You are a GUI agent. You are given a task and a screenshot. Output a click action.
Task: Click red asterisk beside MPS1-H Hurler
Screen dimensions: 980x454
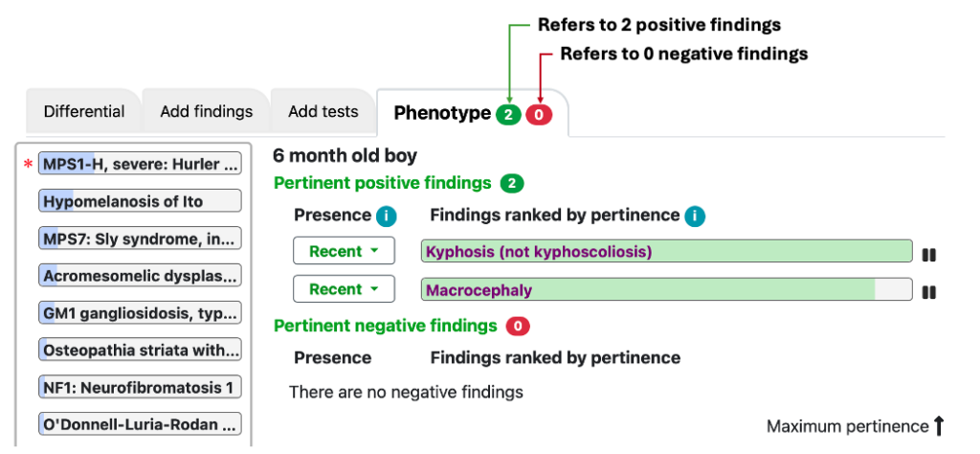(28, 165)
